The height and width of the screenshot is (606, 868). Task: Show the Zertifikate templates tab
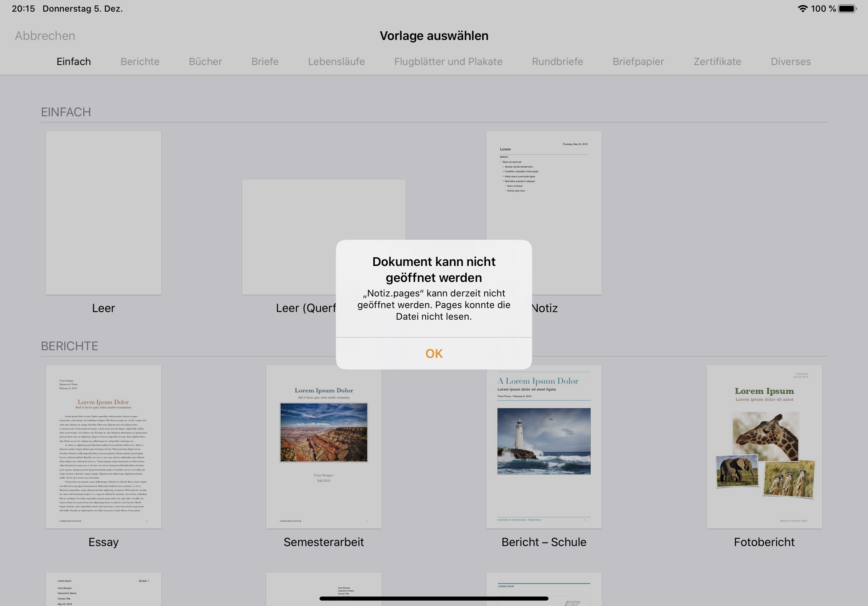(717, 62)
